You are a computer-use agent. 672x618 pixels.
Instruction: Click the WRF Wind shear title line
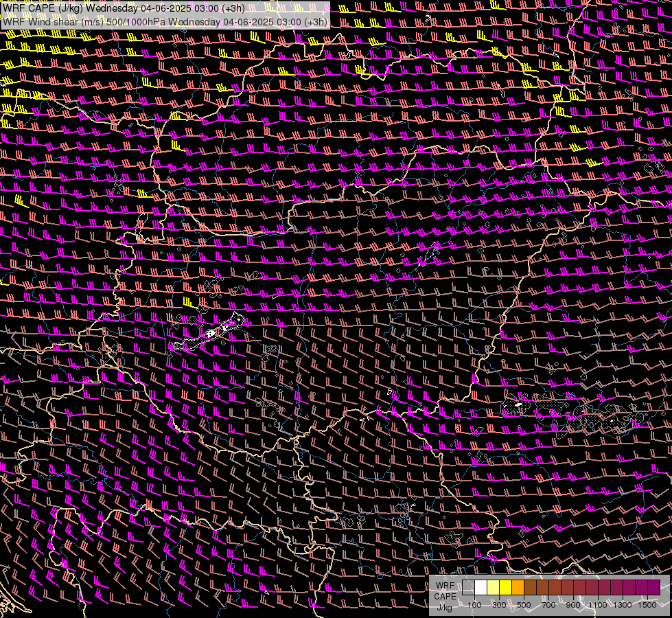[165, 21]
